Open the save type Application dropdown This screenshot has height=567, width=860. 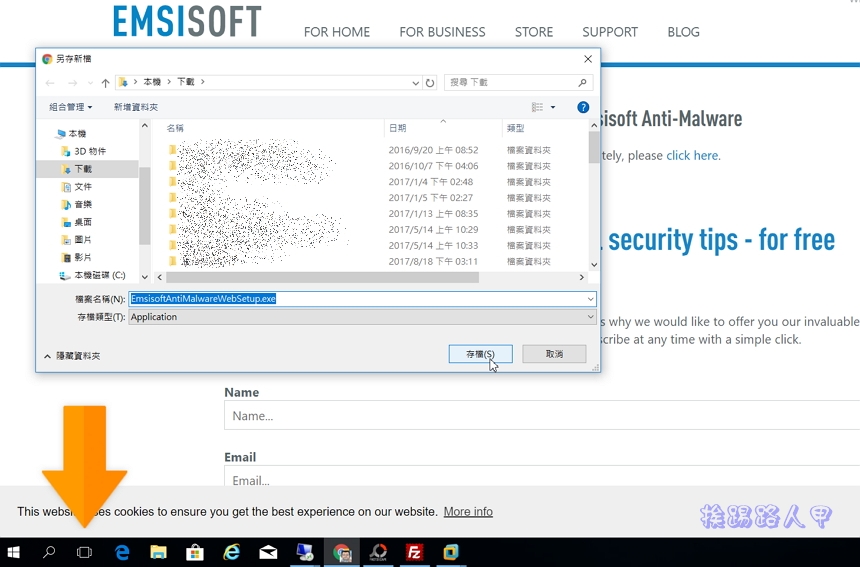click(362, 317)
